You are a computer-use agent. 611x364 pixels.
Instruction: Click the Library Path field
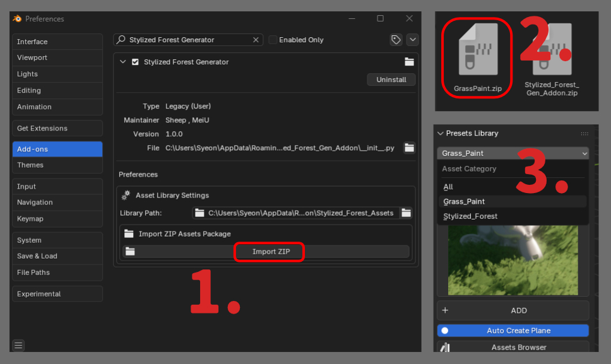[x=296, y=213]
